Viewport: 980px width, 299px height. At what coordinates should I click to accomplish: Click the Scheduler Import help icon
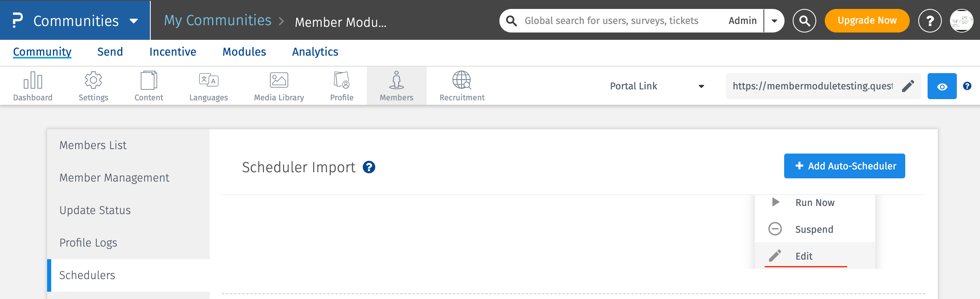point(369,167)
